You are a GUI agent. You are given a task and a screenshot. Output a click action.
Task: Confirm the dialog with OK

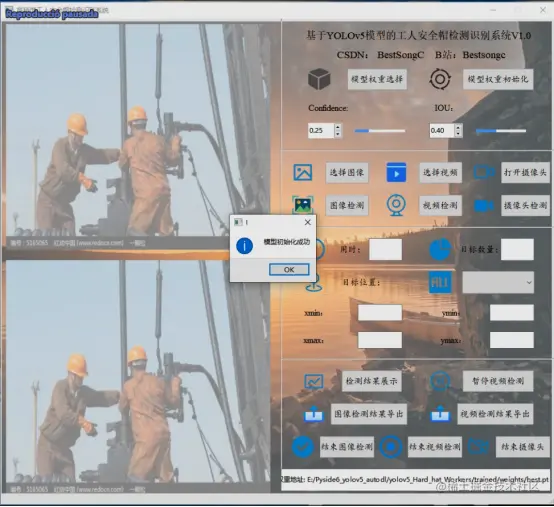289,270
